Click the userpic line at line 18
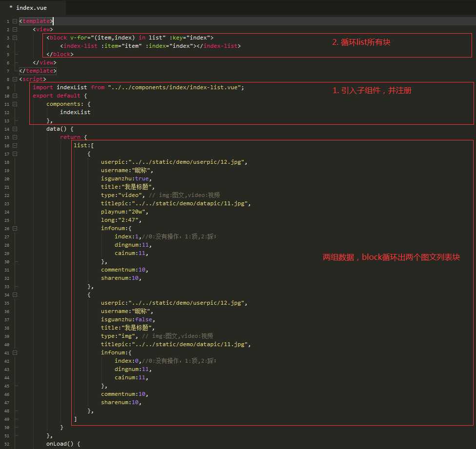The height and width of the screenshot is (449, 476). (x=174, y=162)
